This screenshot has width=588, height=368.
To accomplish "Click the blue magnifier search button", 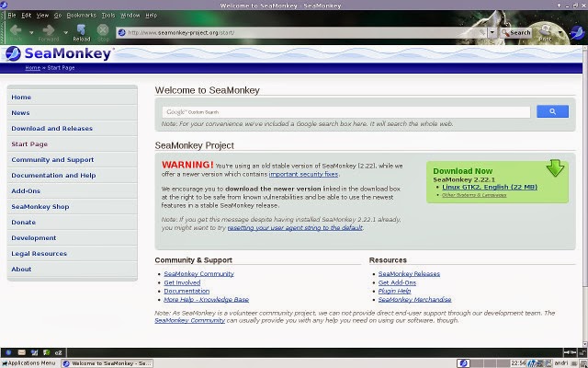I will 552,111.
